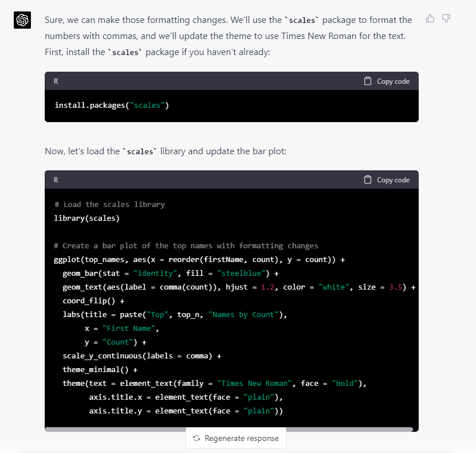476x453 pixels.
Task: Click the x = "First Name" line
Action: pyautogui.click(x=122, y=329)
